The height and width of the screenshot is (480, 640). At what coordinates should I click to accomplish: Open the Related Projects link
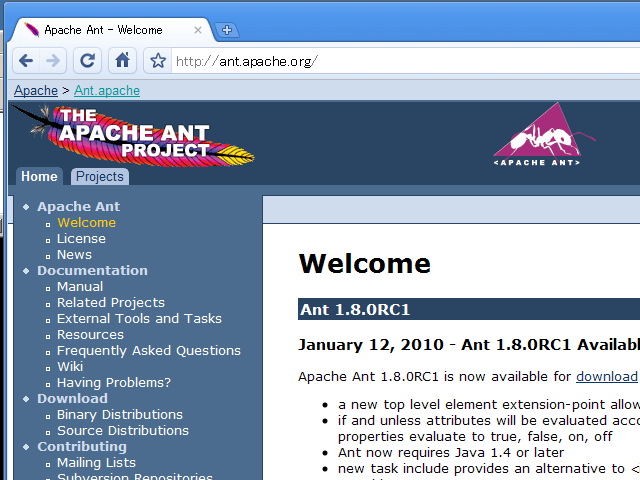[x=111, y=302]
